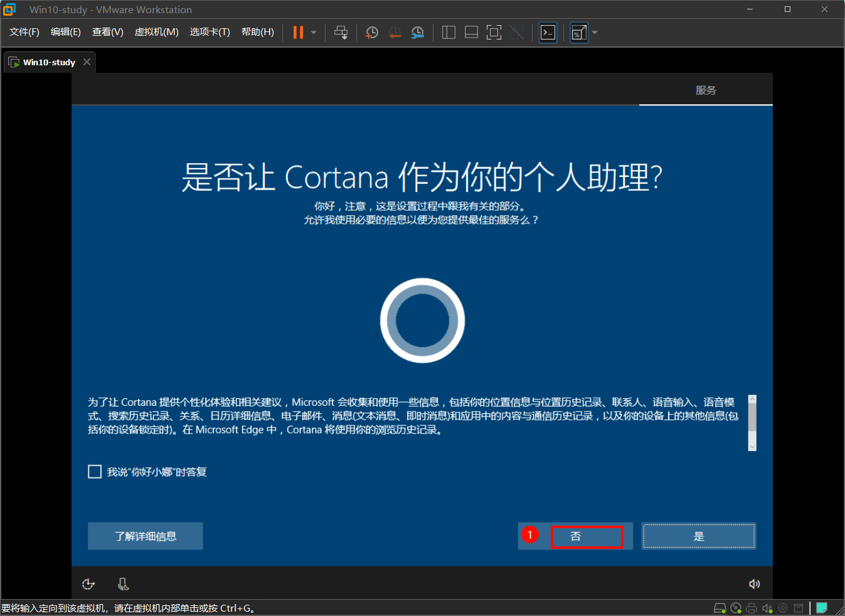The height and width of the screenshot is (616, 845).
Task: Open the printer device icon in the status bar
Action: pos(751,607)
